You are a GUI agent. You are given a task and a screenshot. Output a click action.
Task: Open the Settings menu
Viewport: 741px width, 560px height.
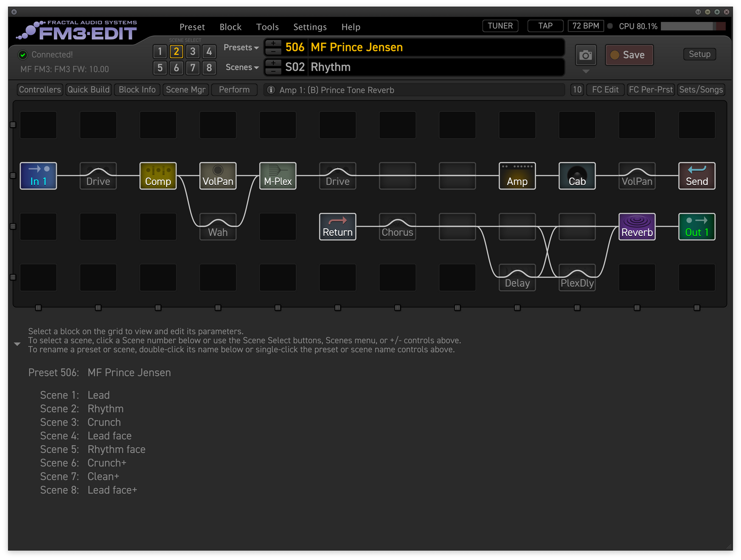coord(310,27)
